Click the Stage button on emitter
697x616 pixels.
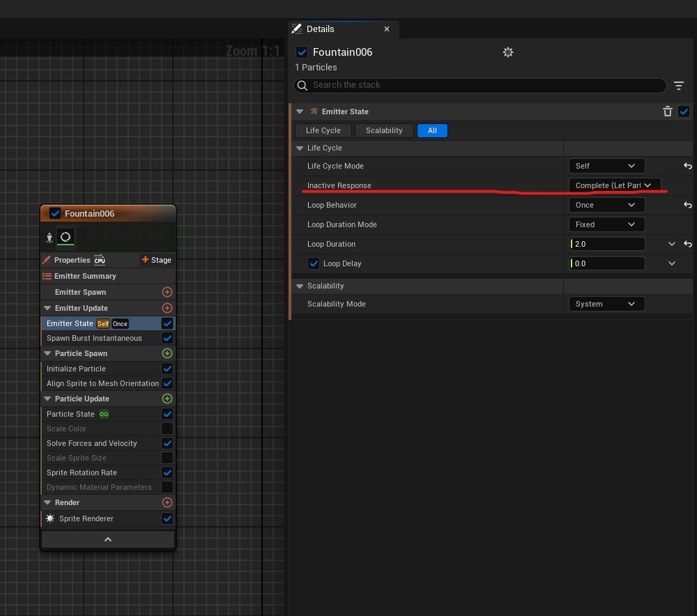[x=156, y=260]
